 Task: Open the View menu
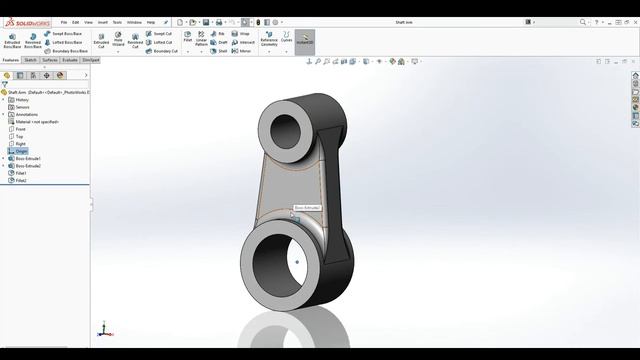(x=88, y=22)
